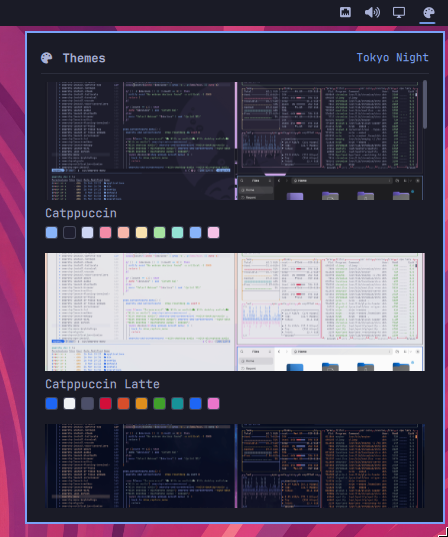Screen dimensions: 448x537
Task: Toggle the themes palette icon in top bar
Action: click(x=428, y=13)
